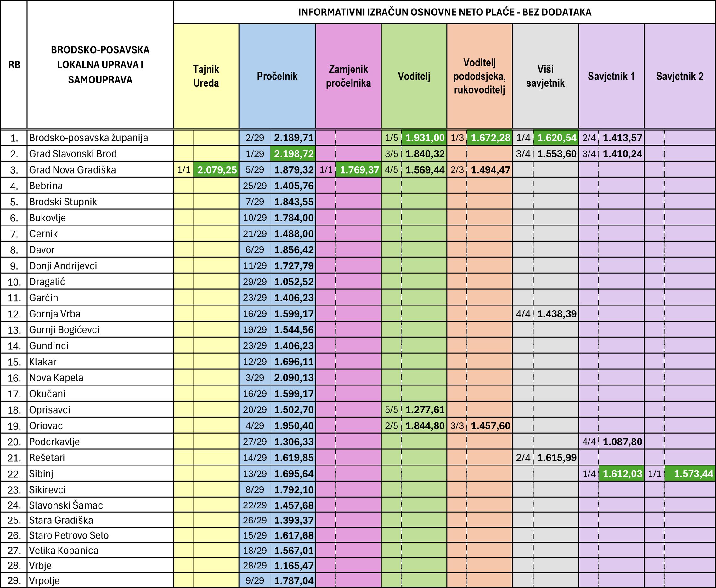Click the 1.844,80 Voditelj value for Oriovac
Viewport: 716px width, 588px height.
point(425,426)
